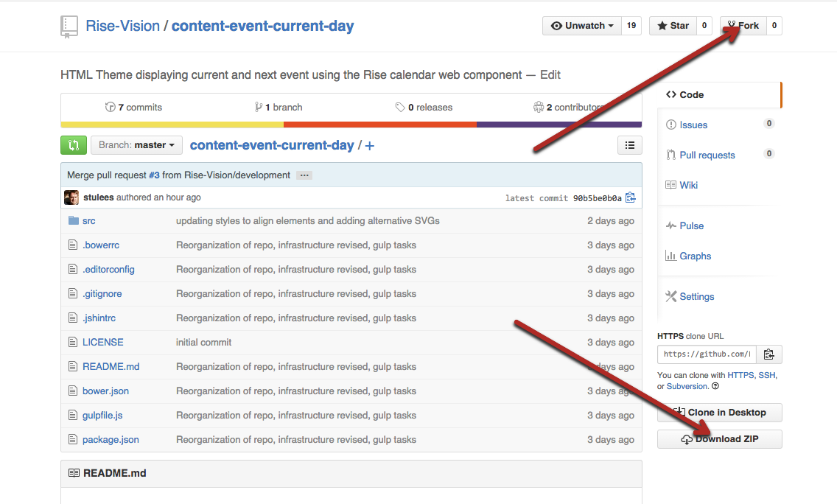The width and height of the screenshot is (837, 504).
Task: View 0 releases
Action: (424, 108)
